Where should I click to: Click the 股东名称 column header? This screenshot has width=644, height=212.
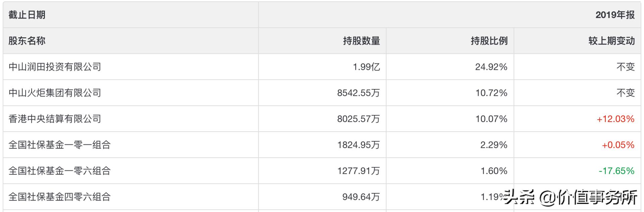click(27, 41)
